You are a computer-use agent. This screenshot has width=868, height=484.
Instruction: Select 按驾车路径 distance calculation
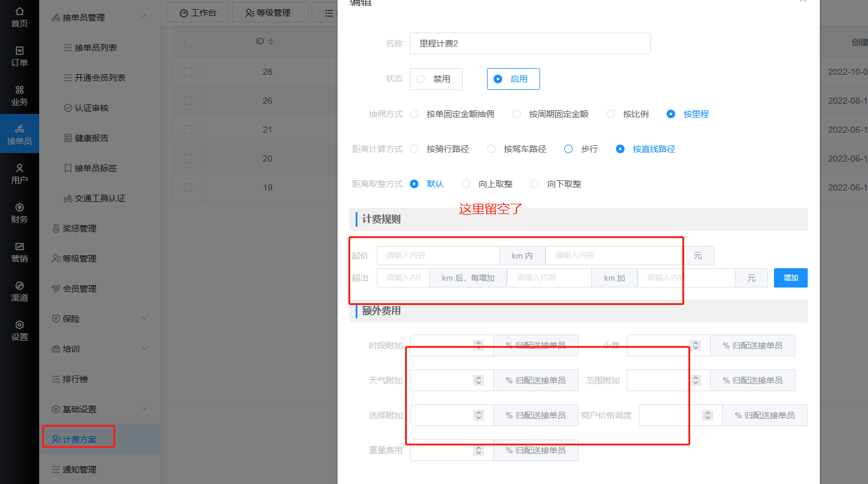click(x=517, y=149)
